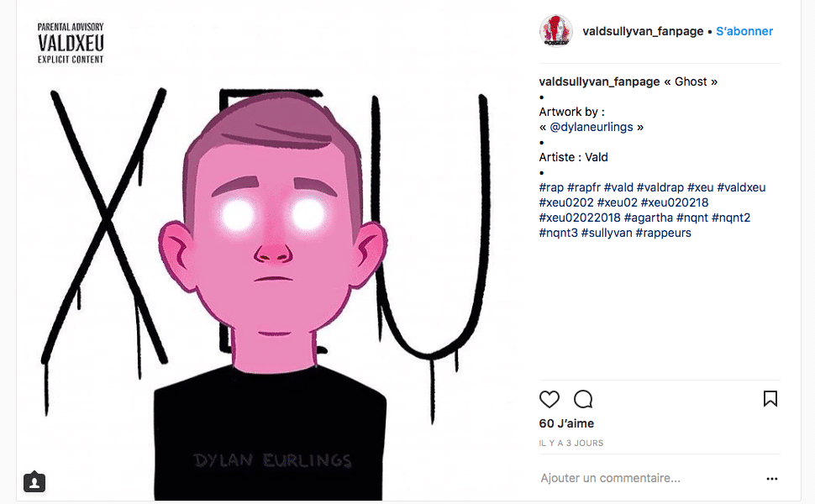Image resolution: width=815 pixels, height=504 pixels.
Task: Open the #rappeurs hashtag
Action: click(663, 233)
